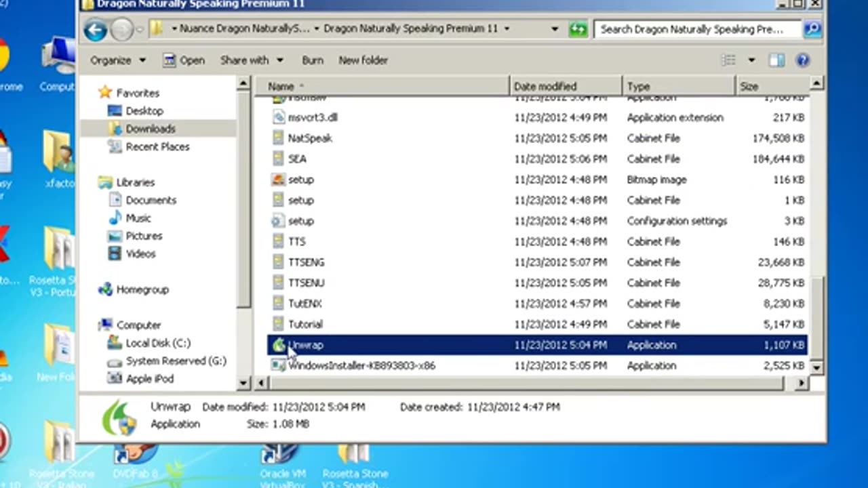Image resolution: width=868 pixels, height=488 pixels.
Task: Click the file list scroll down arrow
Action: 816,367
